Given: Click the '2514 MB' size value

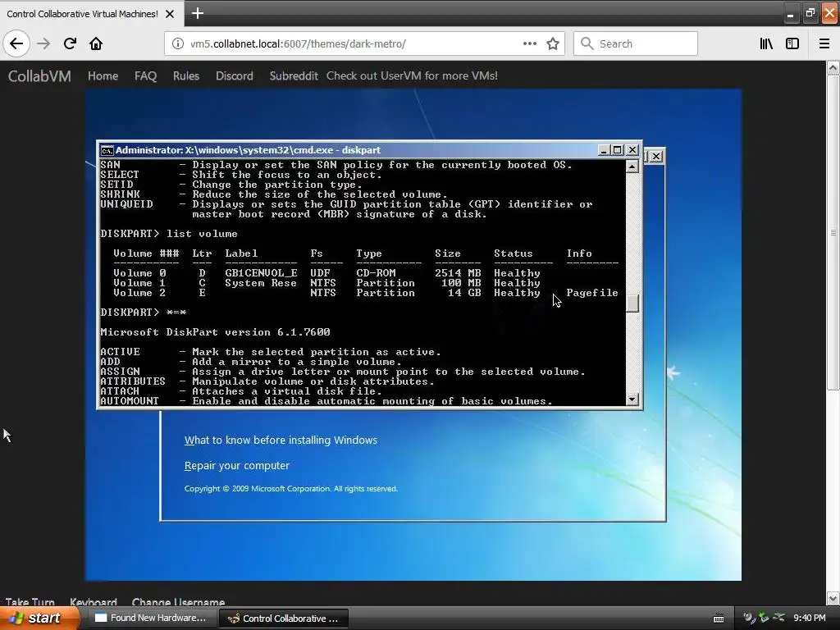Looking at the screenshot, I should click(x=458, y=272).
